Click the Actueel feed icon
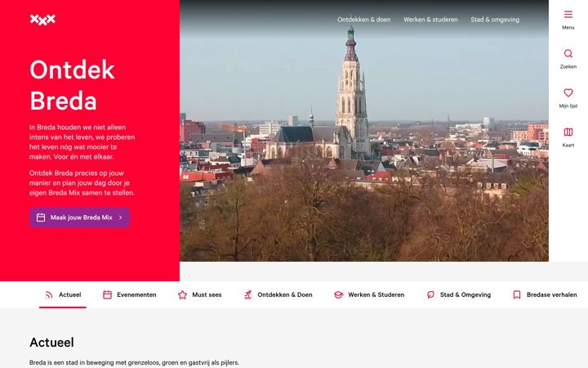This screenshot has height=368, width=588. pyautogui.click(x=49, y=294)
